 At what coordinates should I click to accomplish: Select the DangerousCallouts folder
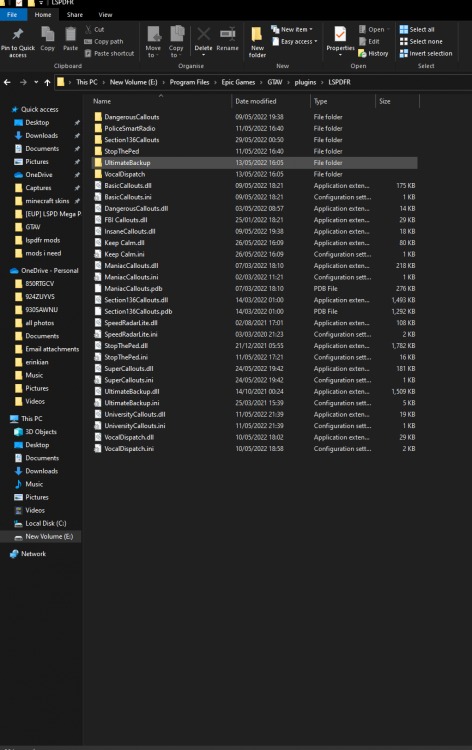[132, 117]
